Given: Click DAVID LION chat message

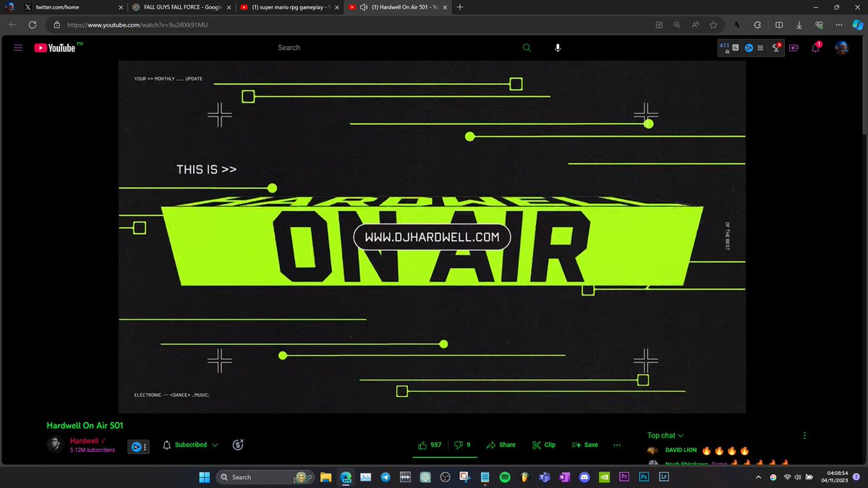Looking at the screenshot, I should [x=699, y=450].
